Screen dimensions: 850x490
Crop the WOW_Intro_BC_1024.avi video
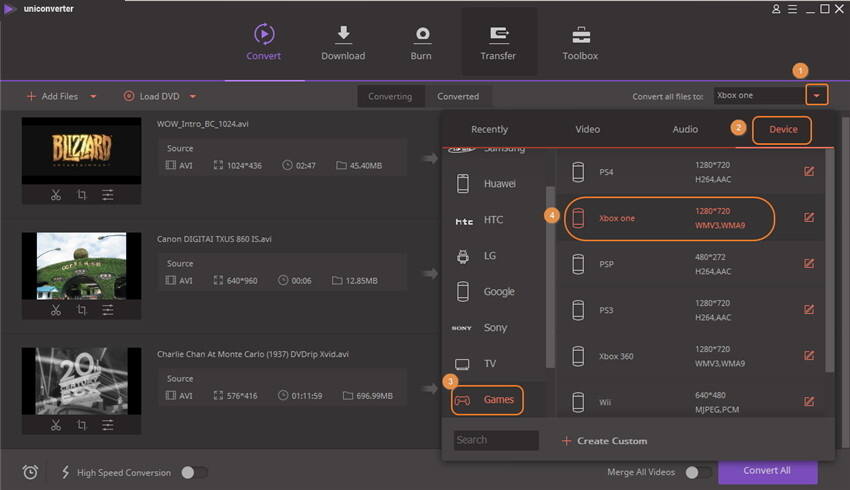pyautogui.click(x=82, y=195)
